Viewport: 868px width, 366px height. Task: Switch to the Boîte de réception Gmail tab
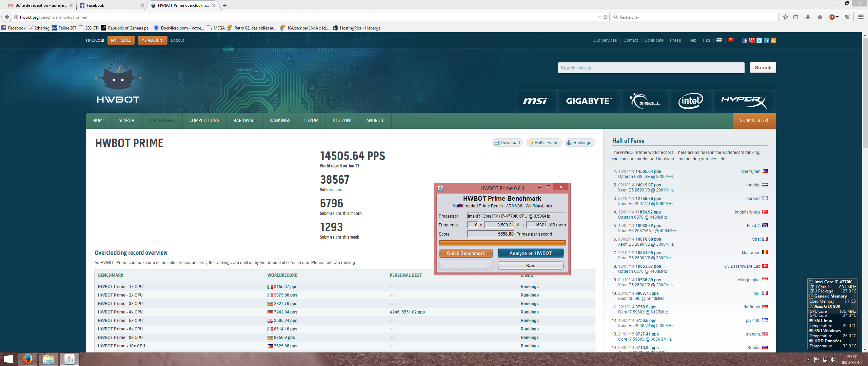pyautogui.click(x=40, y=5)
